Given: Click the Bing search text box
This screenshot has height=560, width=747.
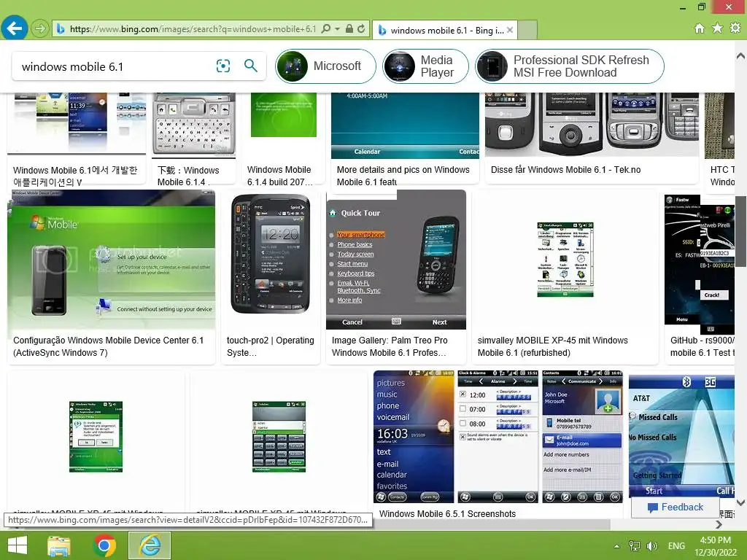Looking at the screenshot, I should (x=115, y=66).
